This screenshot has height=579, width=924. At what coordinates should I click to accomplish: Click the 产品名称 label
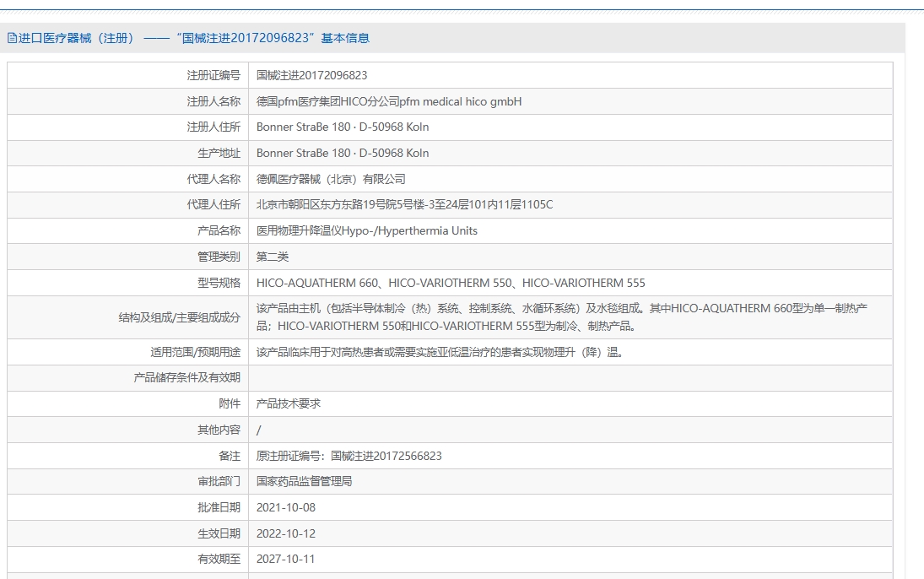point(219,230)
